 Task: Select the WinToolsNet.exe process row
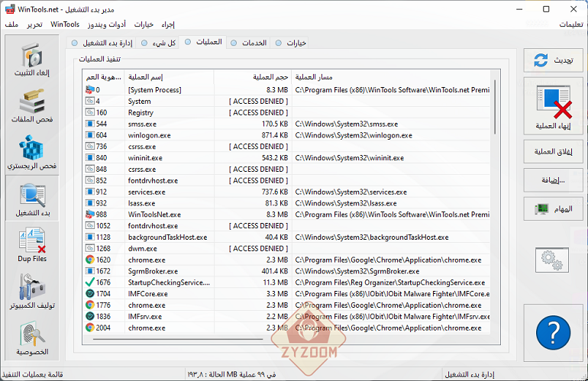pyautogui.click(x=287, y=215)
